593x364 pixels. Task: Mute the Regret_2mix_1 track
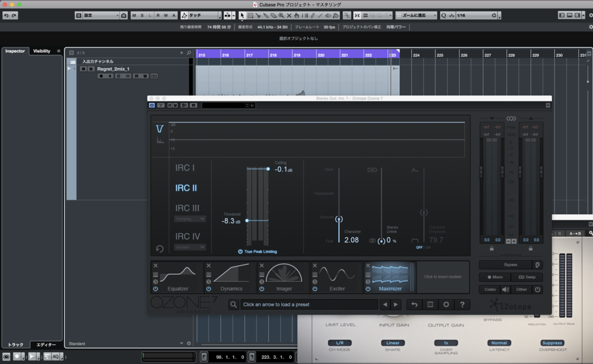[x=83, y=69]
